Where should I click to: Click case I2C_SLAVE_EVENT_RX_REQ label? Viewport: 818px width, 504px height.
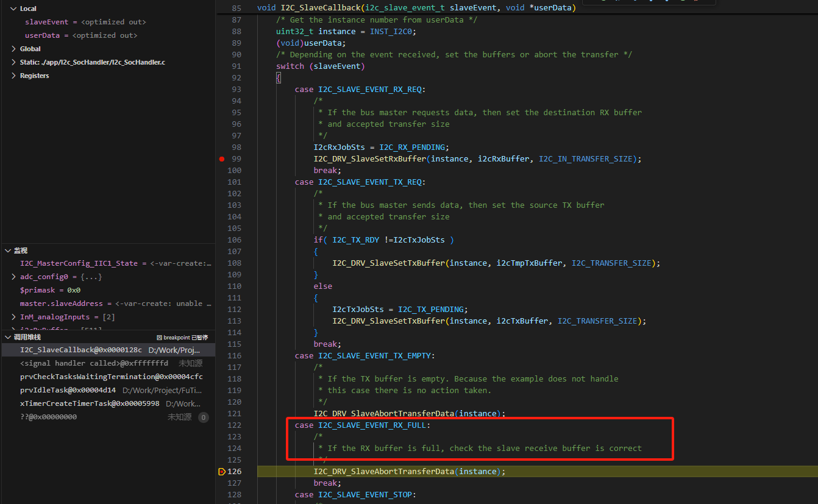(x=360, y=89)
